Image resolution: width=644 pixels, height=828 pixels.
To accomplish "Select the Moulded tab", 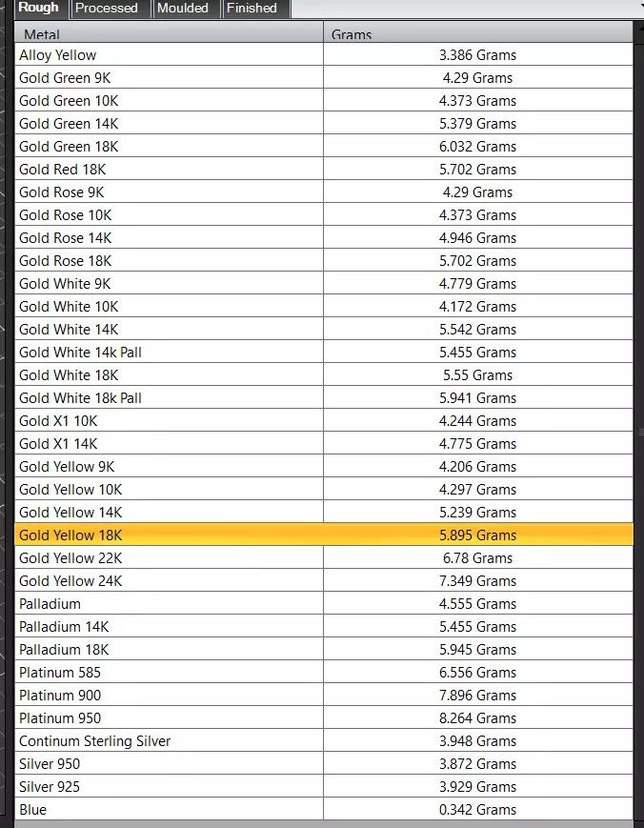I will coord(182,9).
